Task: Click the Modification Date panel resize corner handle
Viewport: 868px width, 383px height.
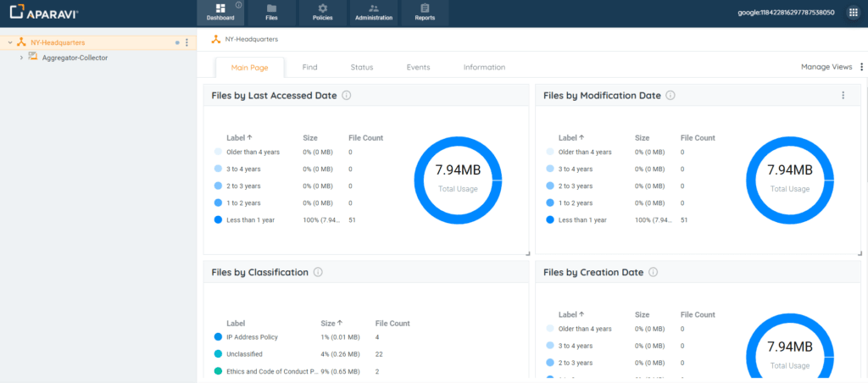Action: [860, 253]
